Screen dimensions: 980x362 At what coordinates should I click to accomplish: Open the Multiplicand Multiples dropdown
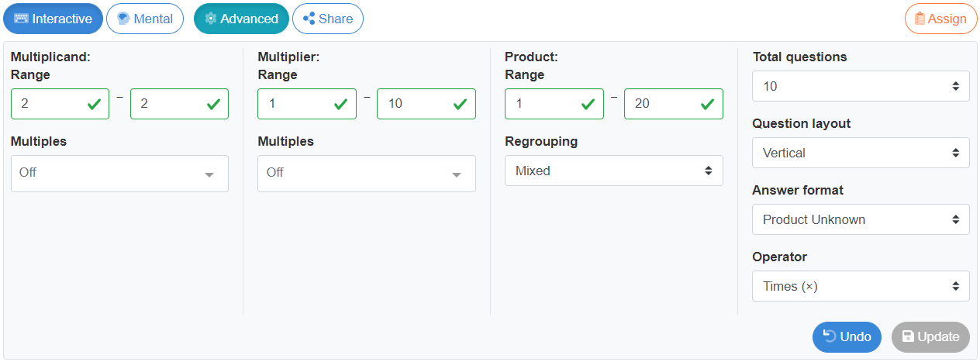pyautogui.click(x=119, y=174)
